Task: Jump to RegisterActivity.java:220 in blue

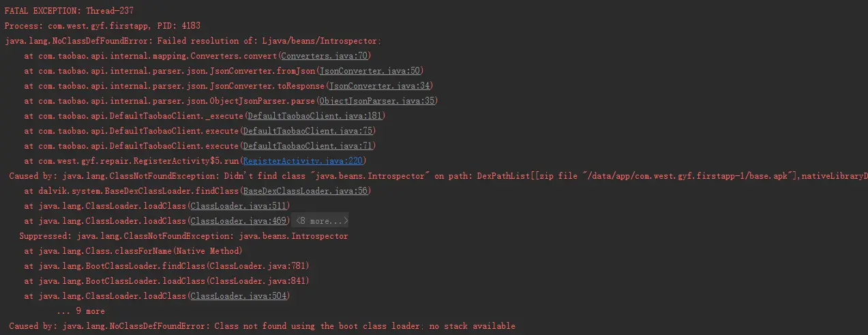Action: coord(303,161)
